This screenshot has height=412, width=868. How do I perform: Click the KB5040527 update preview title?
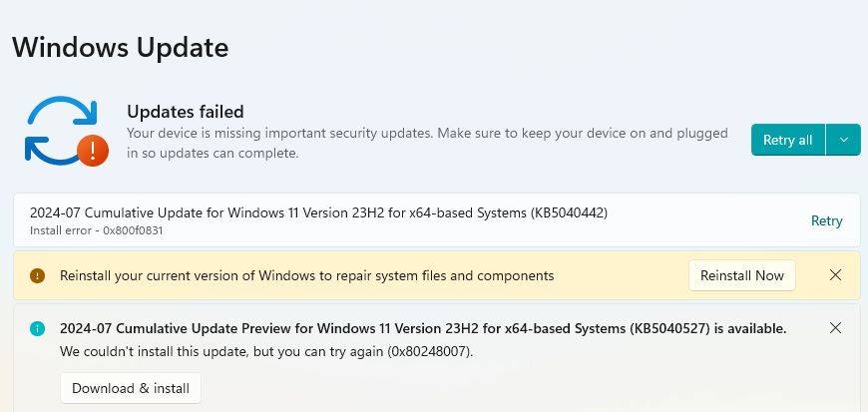[x=423, y=328]
